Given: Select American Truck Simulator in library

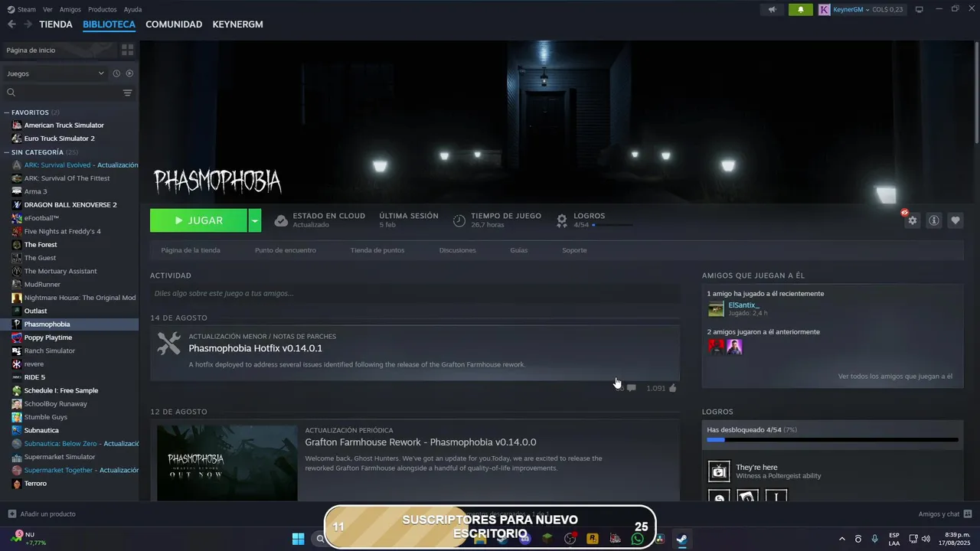Looking at the screenshot, I should coord(64,126).
